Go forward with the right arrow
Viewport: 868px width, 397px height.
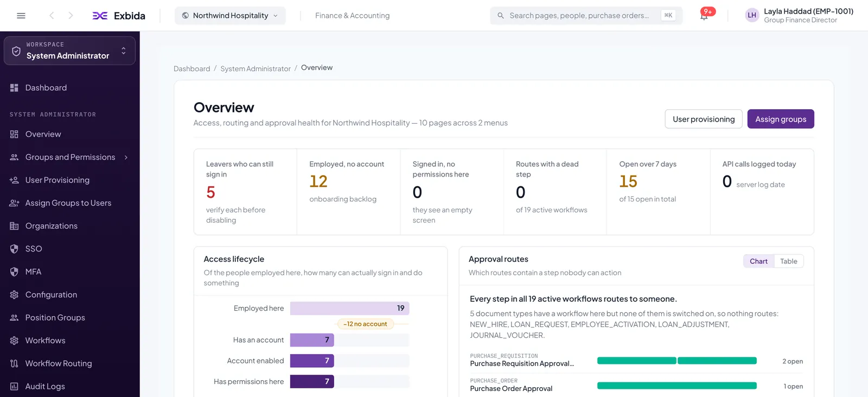[x=71, y=16]
